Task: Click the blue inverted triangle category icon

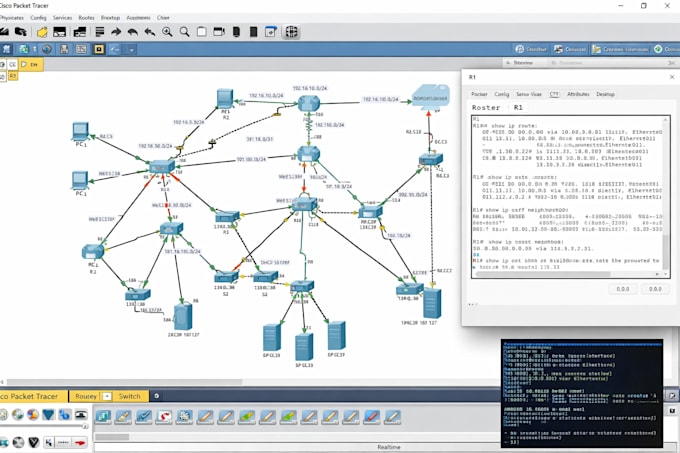Action: (x=48, y=415)
